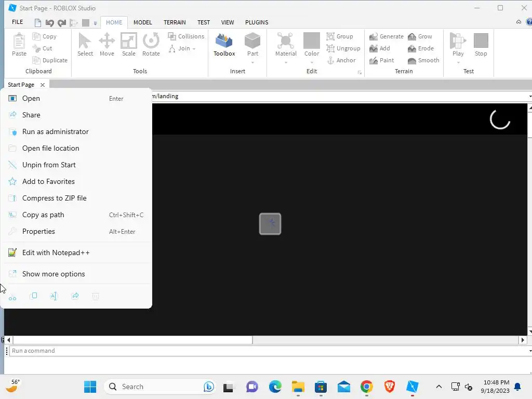
Task: Click the Anchor icon
Action: click(330, 60)
